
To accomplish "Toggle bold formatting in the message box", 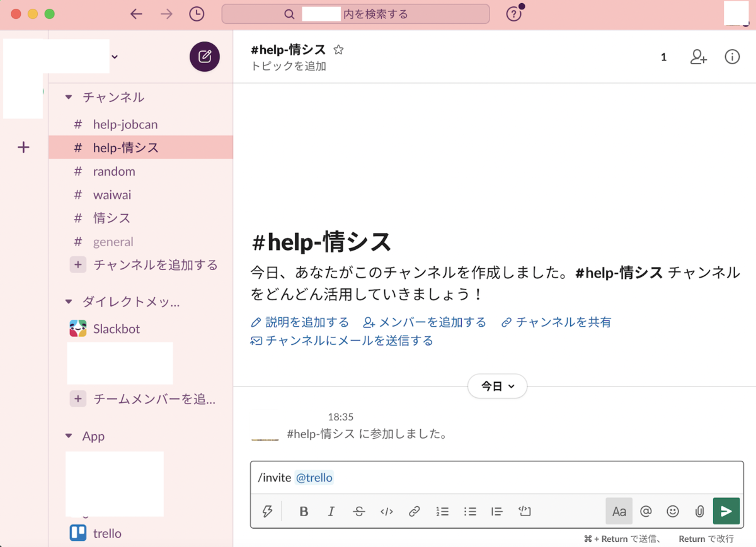I will [303, 511].
